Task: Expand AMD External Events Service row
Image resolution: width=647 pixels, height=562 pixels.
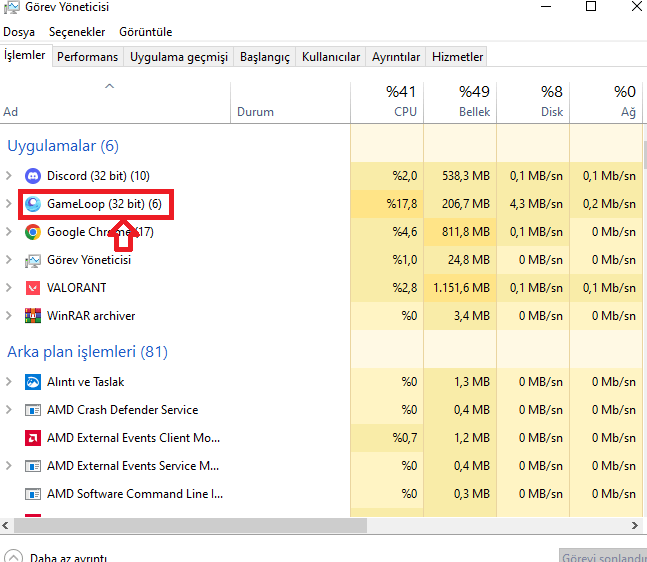Action: (9, 466)
